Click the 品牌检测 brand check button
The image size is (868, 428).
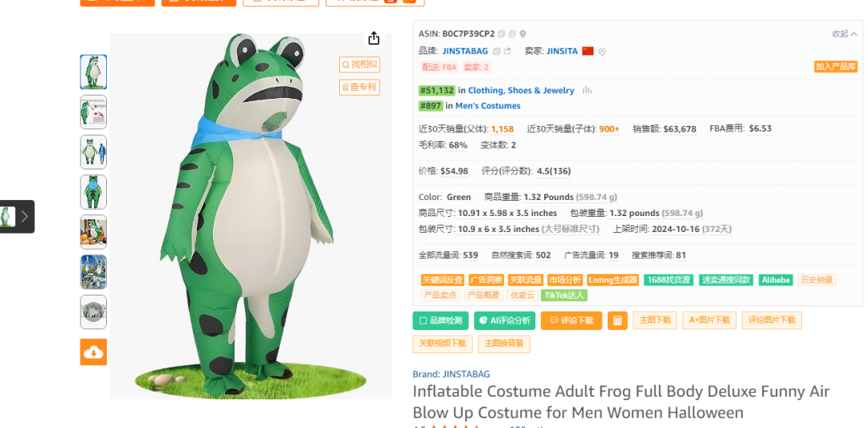(440, 320)
